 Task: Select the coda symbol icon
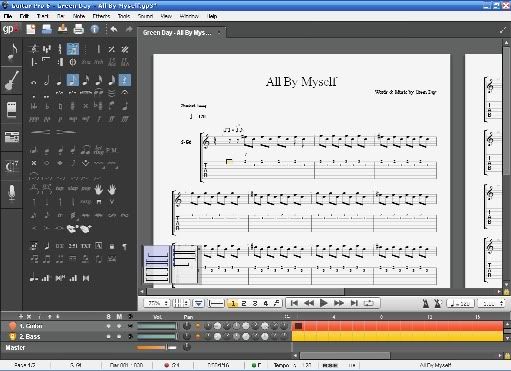click(73, 62)
